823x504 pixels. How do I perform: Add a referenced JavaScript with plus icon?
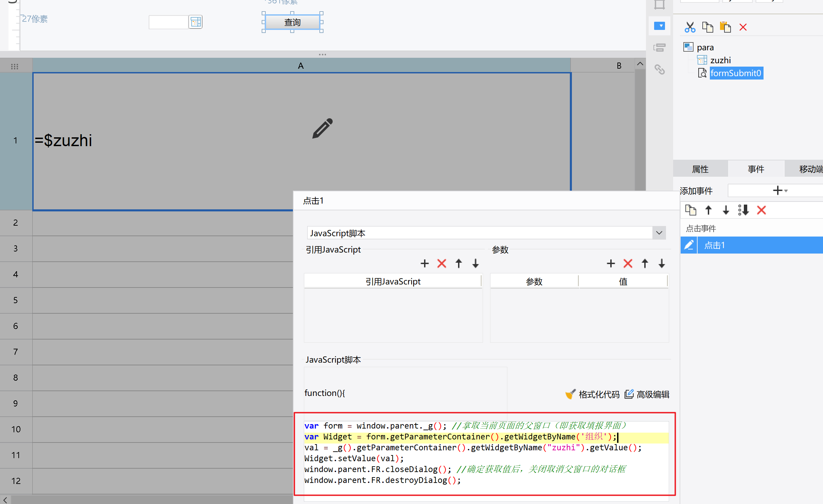point(425,263)
